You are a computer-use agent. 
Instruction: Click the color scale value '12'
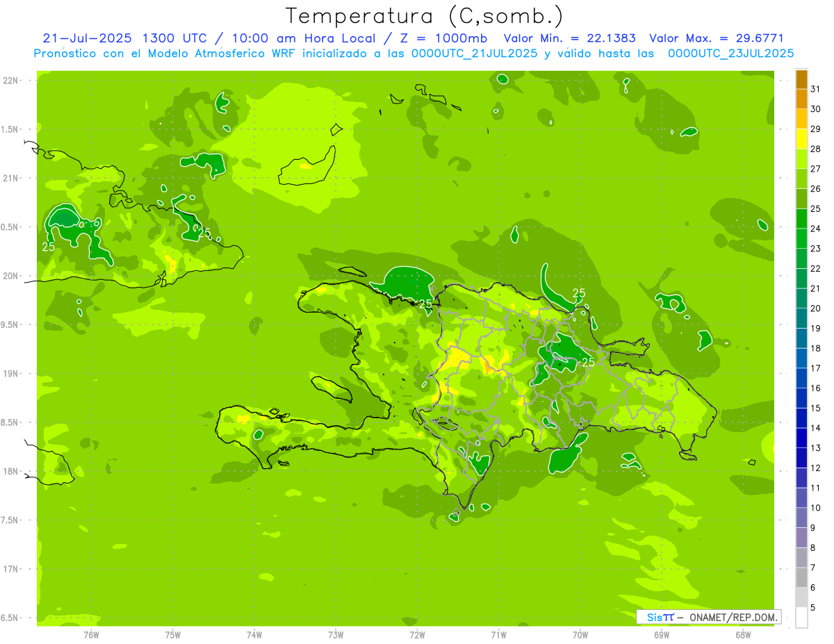pos(816,468)
